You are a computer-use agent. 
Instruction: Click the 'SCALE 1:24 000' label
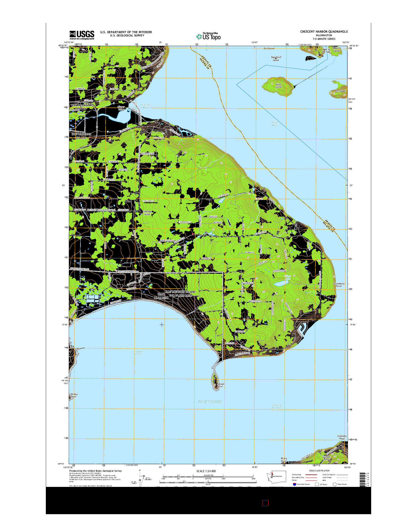pos(206,471)
